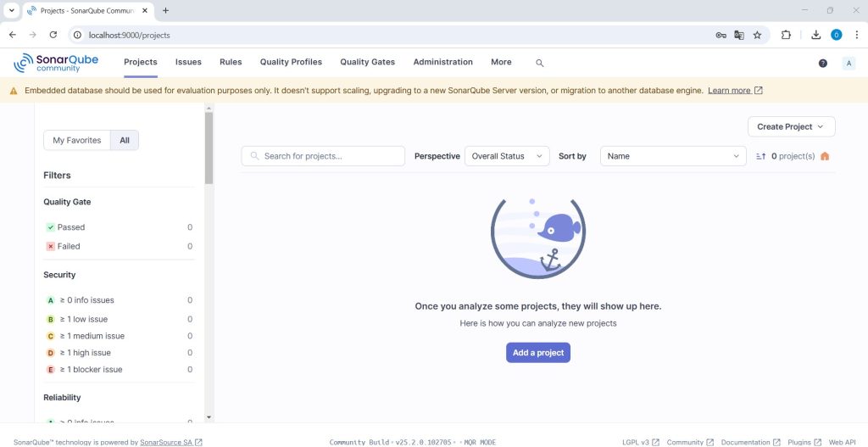The height and width of the screenshot is (447, 868).
Task: Bookmark this page with star icon
Action: 757,35
